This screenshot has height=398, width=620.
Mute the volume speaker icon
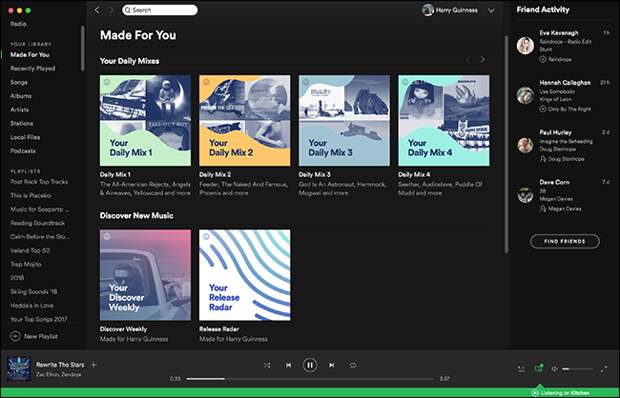point(555,369)
